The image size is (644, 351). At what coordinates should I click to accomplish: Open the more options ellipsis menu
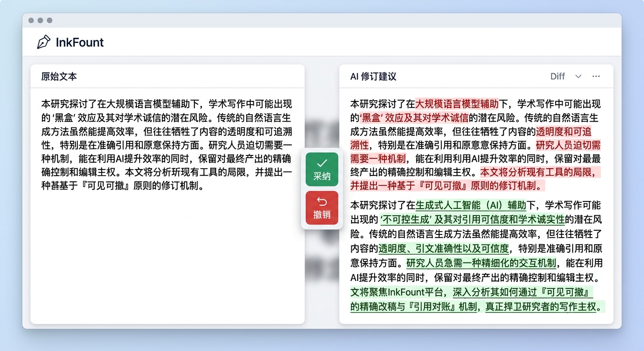pyautogui.click(x=596, y=76)
